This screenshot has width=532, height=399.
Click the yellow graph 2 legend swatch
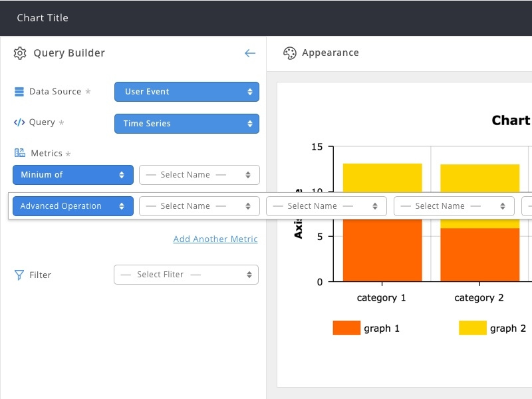(x=473, y=328)
